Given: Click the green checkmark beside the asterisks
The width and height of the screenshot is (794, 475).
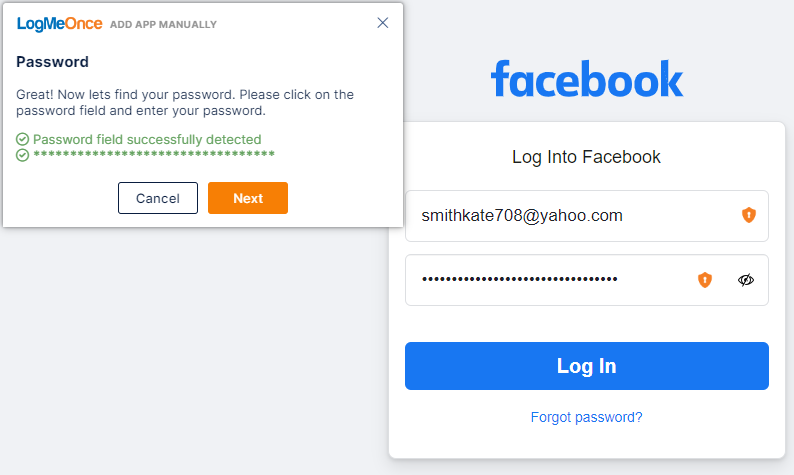Looking at the screenshot, I should click(22, 155).
